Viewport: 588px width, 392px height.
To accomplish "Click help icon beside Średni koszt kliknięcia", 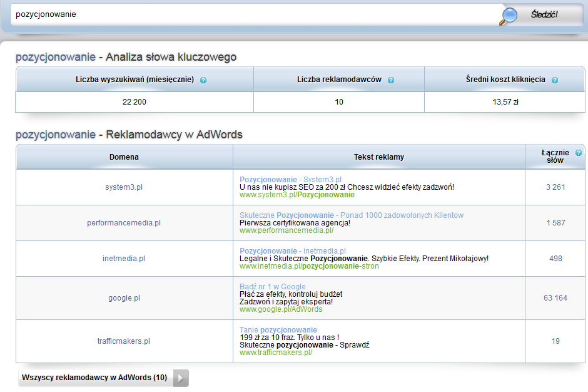I will [x=554, y=80].
